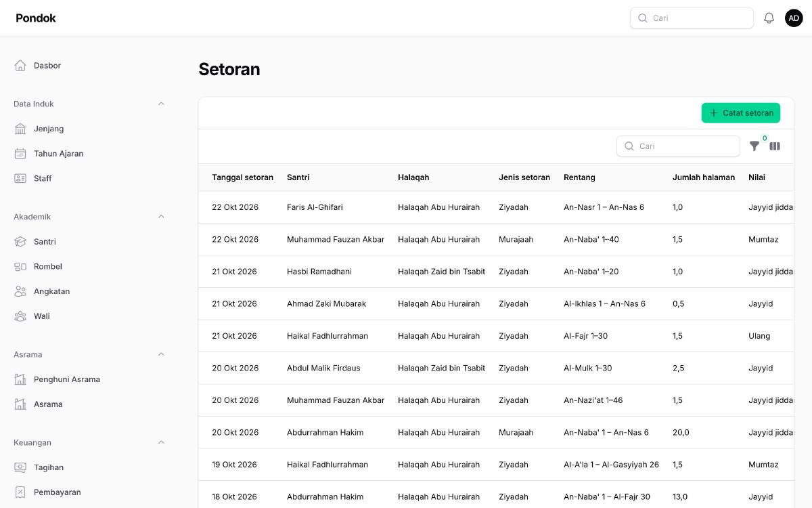The height and width of the screenshot is (508, 812).
Task: Collapse the Data Induk section
Action: coord(161,104)
